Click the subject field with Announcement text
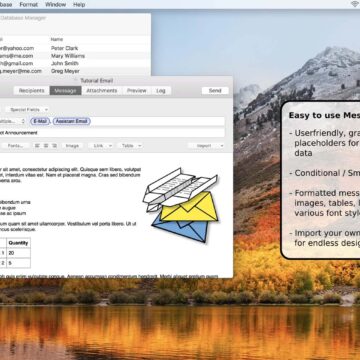 click(x=112, y=133)
